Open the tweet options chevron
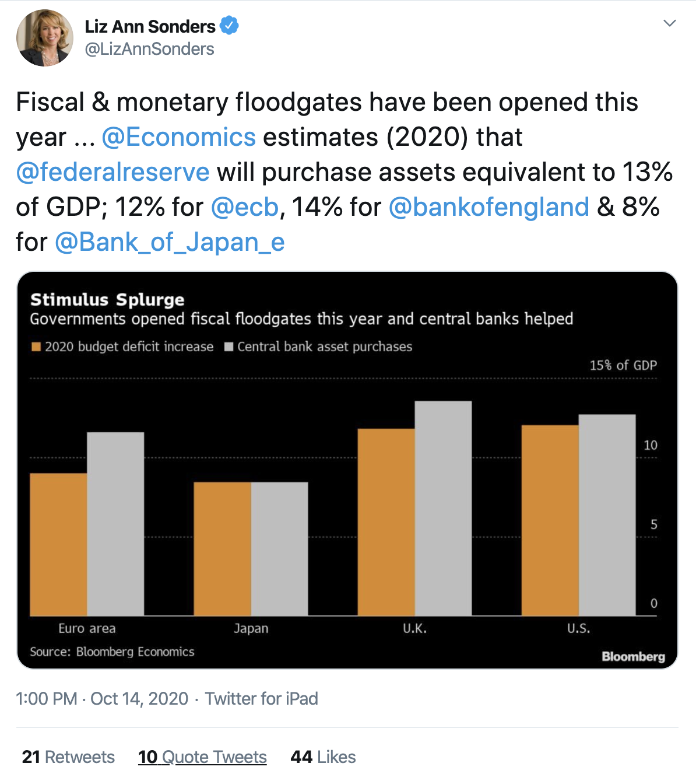 [670, 23]
